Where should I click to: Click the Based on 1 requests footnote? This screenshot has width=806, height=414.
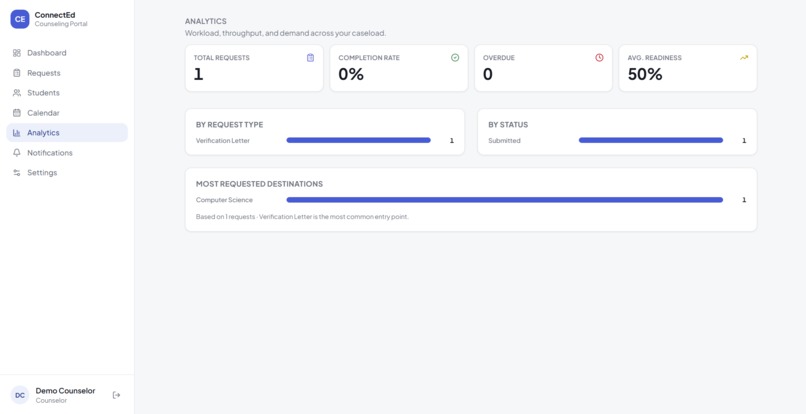(302, 217)
